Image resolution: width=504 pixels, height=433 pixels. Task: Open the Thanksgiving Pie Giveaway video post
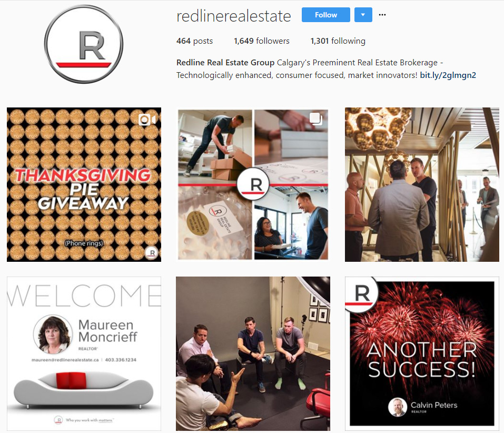(x=84, y=184)
